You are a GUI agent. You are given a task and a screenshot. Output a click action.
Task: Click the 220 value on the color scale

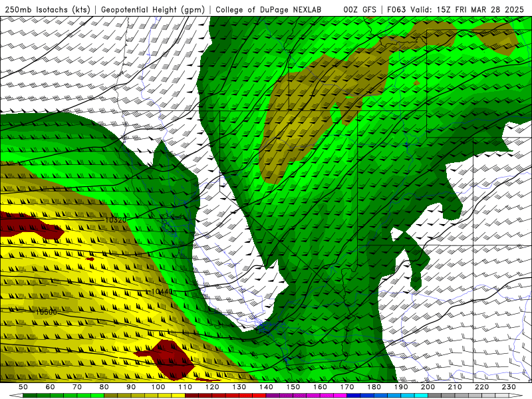[x=481, y=387]
